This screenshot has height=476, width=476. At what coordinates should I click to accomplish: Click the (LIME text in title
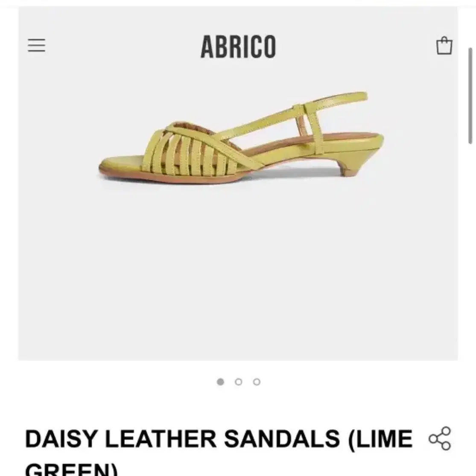click(x=380, y=439)
